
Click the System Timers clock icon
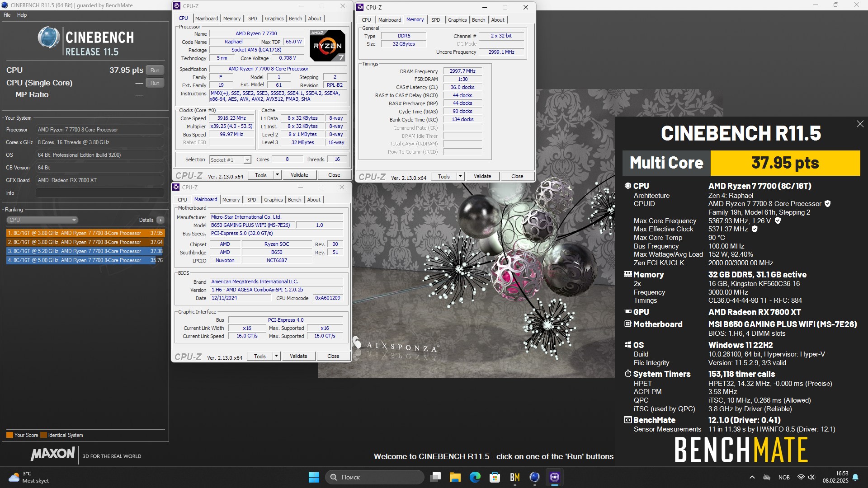(627, 374)
